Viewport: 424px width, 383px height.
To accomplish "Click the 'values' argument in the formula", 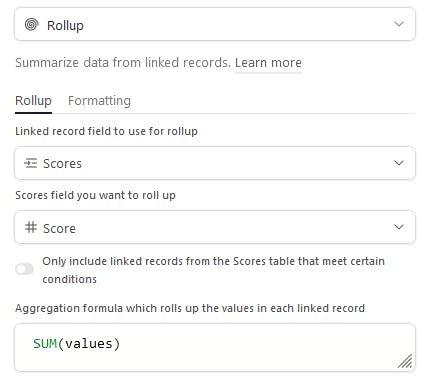I will pyautogui.click(x=89, y=343).
